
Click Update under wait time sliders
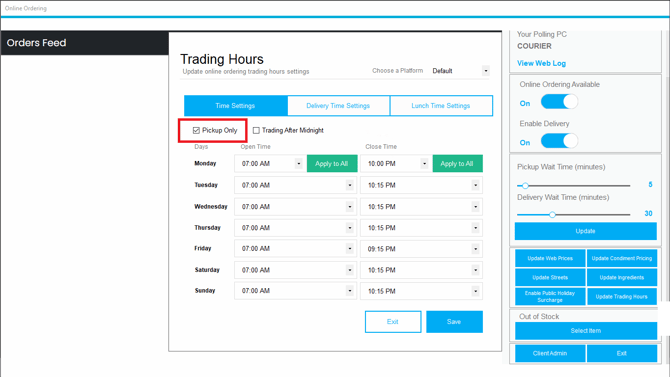pos(585,231)
